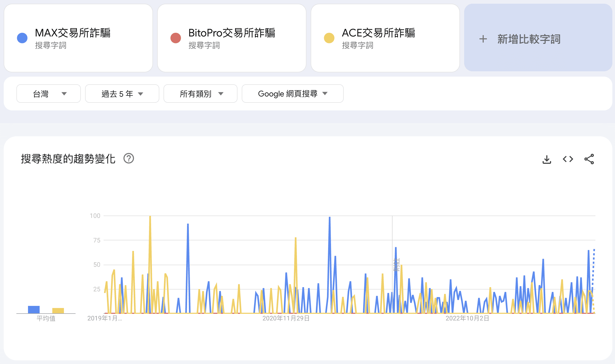Click the blue average bar for MAX
Viewport: 615px width, 364px height.
coord(34,310)
